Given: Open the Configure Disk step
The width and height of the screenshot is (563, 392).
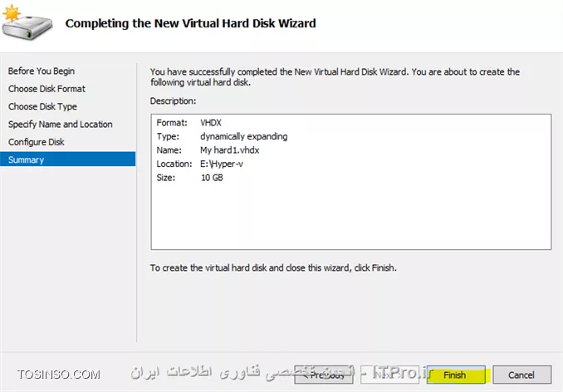Looking at the screenshot, I should click(x=36, y=142).
